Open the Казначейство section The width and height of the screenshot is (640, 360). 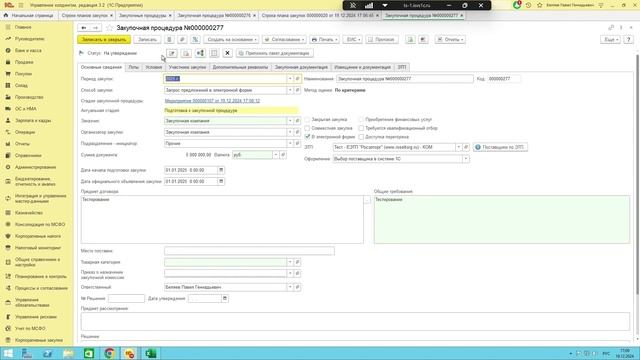(x=29, y=213)
